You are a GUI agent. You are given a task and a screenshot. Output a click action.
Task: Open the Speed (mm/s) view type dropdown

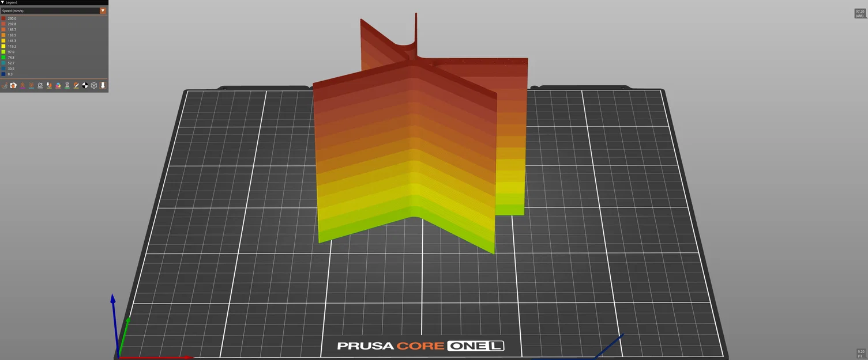pyautogui.click(x=54, y=10)
